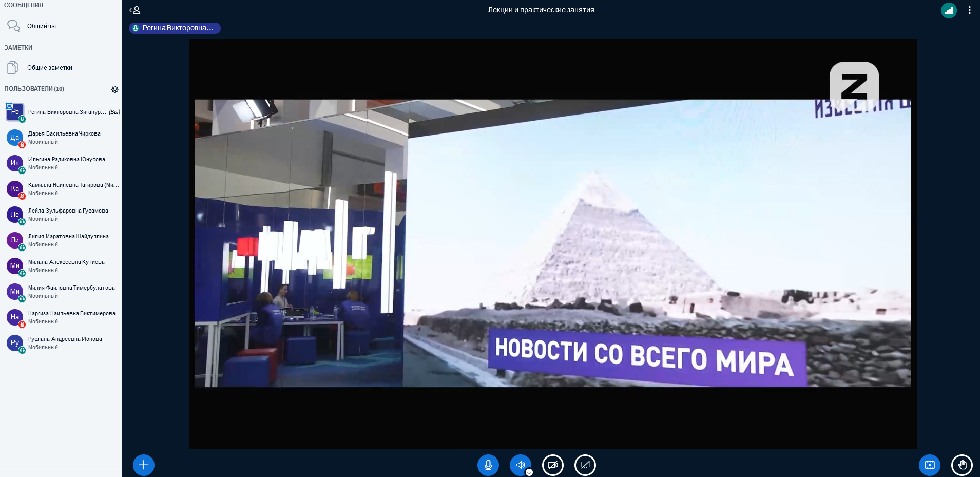Click Регина Викторовна talking indicator pill
The height and width of the screenshot is (477, 980).
(x=175, y=28)
